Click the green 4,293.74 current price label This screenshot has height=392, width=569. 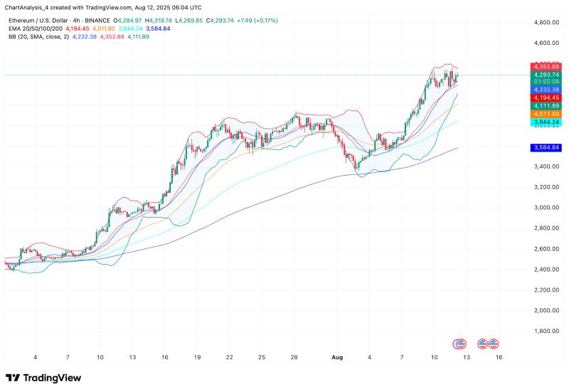click(546, 74)
